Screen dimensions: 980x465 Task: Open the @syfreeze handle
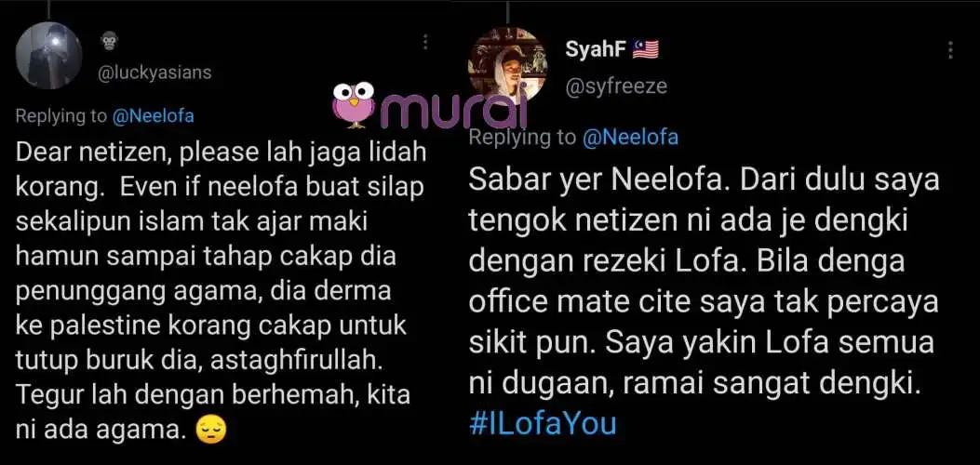[x=615, y=86]
